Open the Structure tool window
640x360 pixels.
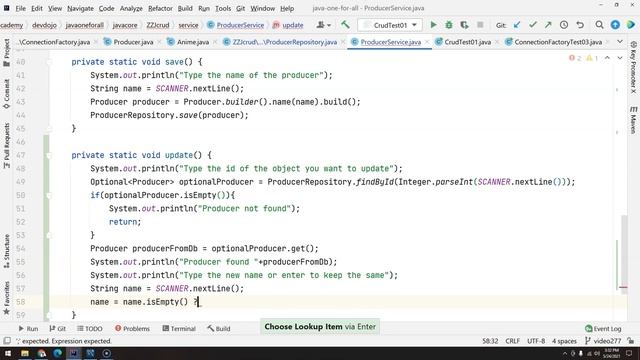pyautogui.click(x=7, y=251)
